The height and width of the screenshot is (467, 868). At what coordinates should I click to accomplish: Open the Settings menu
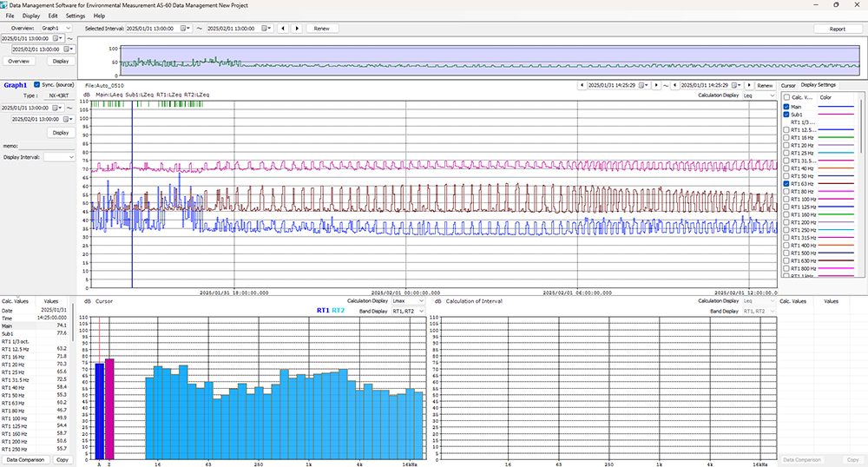click(x=76, y=16)
